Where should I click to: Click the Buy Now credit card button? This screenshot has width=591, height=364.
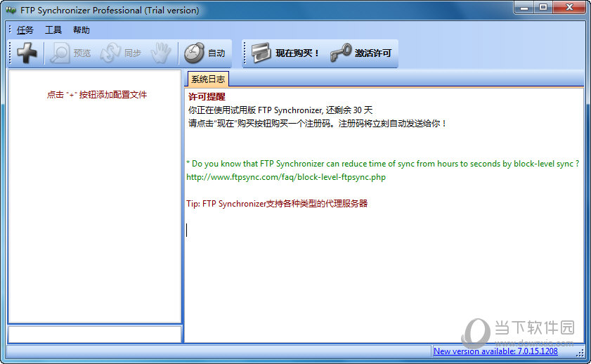coord(285,53)
